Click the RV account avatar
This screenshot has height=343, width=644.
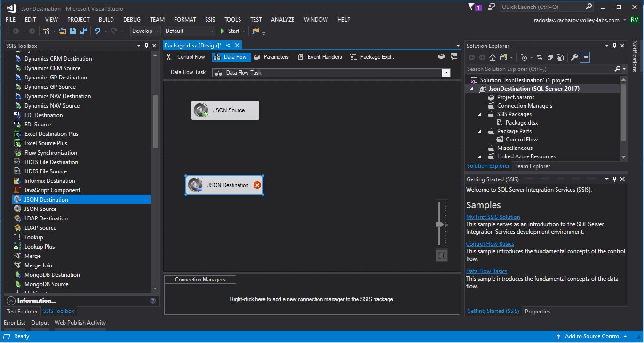(635, 20)
